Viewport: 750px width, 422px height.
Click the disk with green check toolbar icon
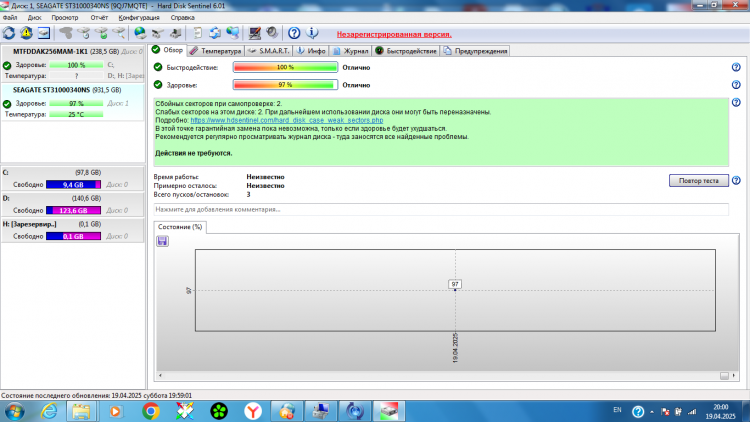[101, 33]
